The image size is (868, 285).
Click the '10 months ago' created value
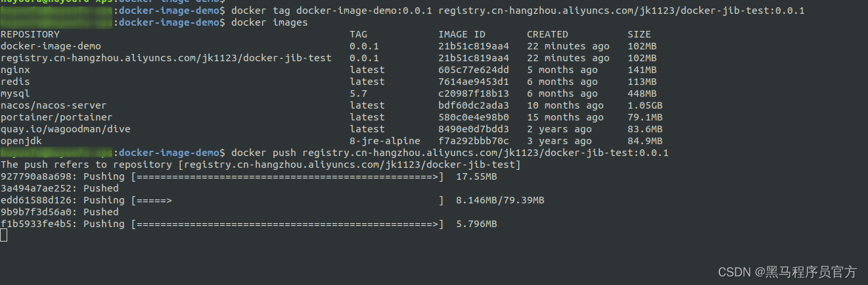(565, 105)
